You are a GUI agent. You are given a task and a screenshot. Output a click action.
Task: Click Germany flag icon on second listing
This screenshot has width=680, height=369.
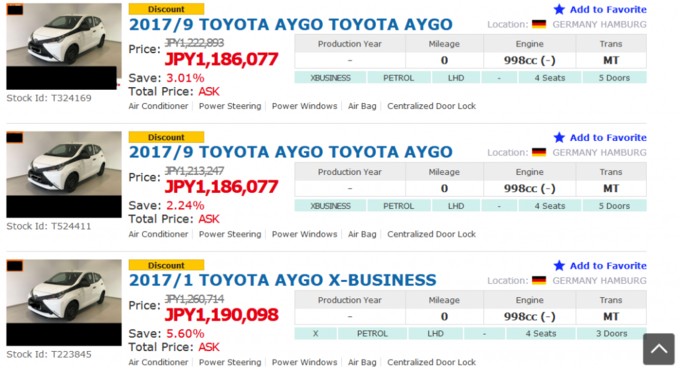(x=539, y=153)
